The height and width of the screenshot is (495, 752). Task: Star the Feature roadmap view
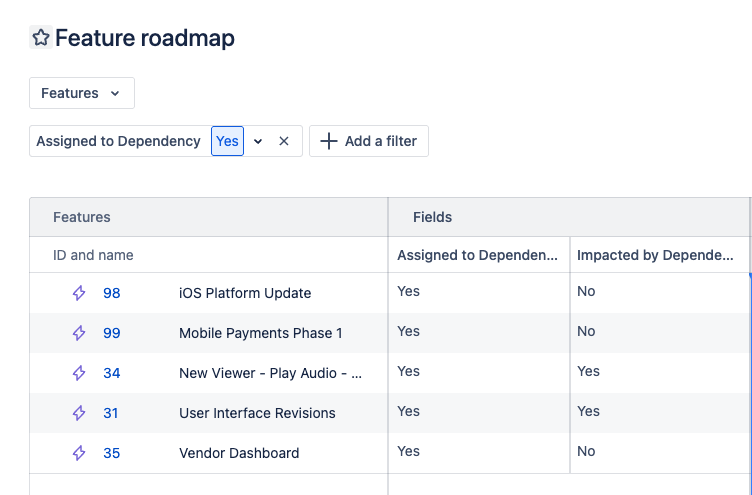click(x=41, y=38)
